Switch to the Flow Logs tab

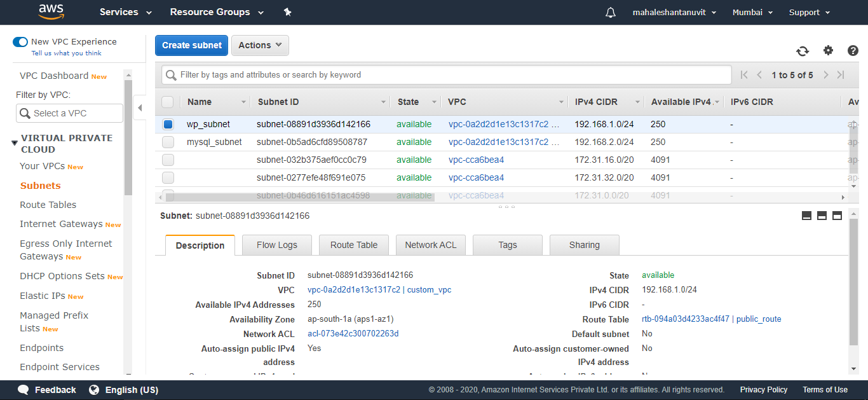[276, 245]
